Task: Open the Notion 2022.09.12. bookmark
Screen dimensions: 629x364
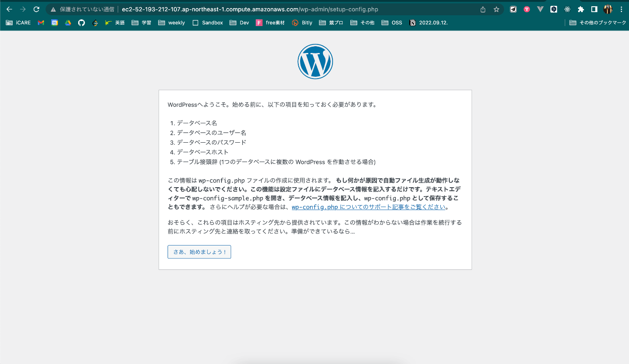Action: pos(429,22)
